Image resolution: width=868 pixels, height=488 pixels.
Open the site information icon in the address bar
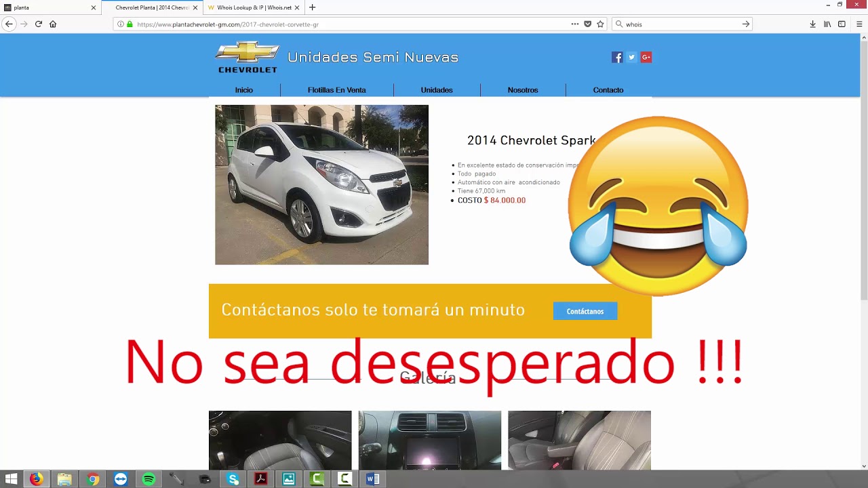pyautogui.click(x=121, y=24)
